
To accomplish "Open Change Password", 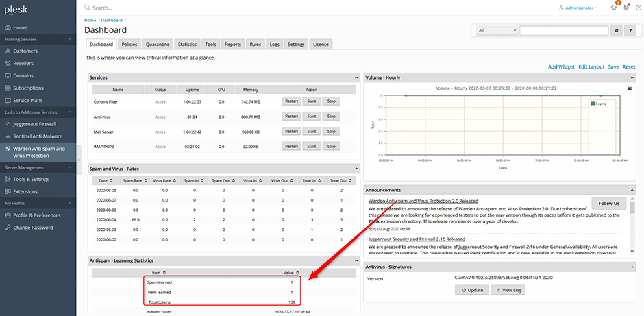I will pos(33,228).
